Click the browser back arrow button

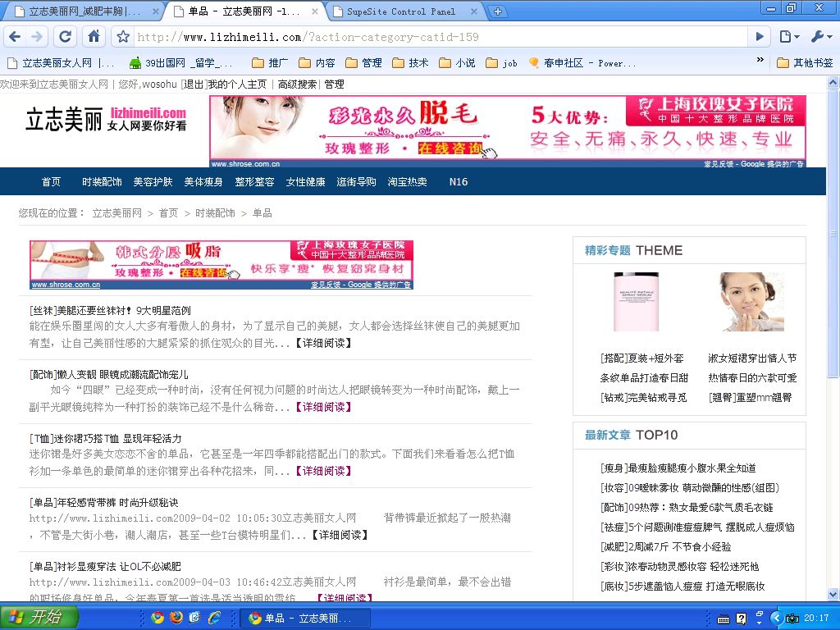coord(15,37)
